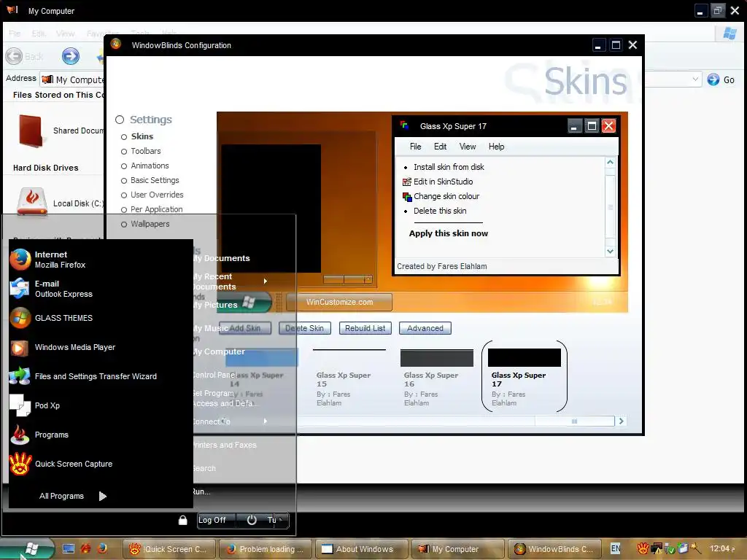Open Pod Xp from Start menu
The image size is (747, 560).
pos(34,405)
